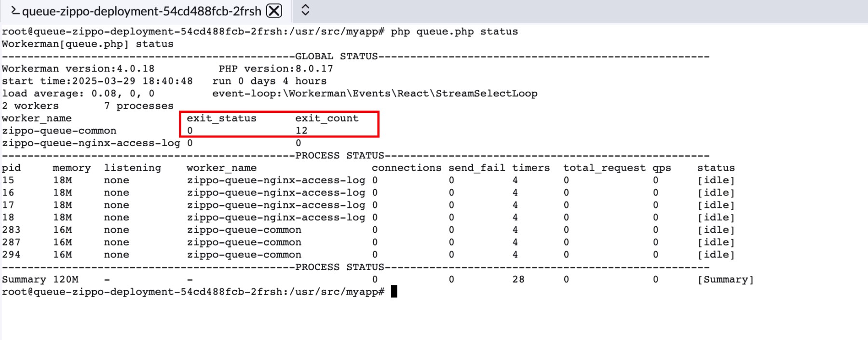This screenshot has height=340, width=868.
Task: Click pid '17' in process table
Action: 8,205
